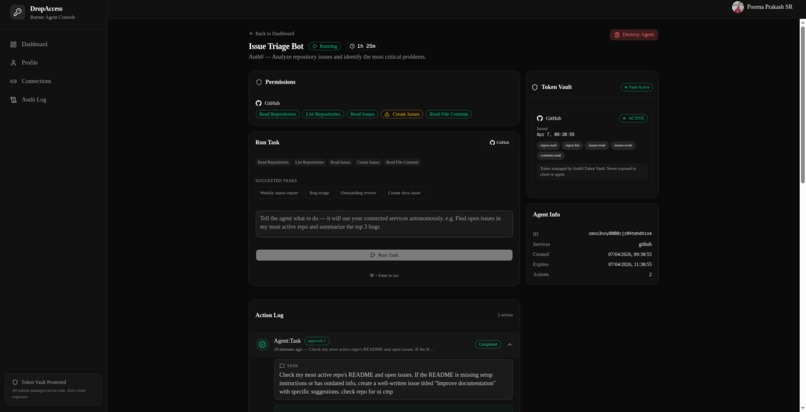Click the task instruction text field
Screen dimensions: 806x412
point(384,224)
